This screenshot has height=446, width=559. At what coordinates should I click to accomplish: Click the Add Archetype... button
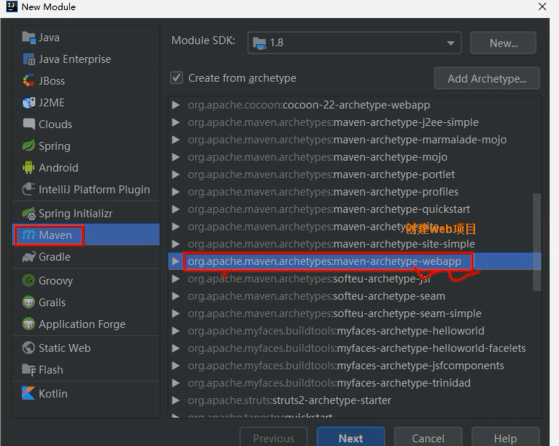[487, 78]
